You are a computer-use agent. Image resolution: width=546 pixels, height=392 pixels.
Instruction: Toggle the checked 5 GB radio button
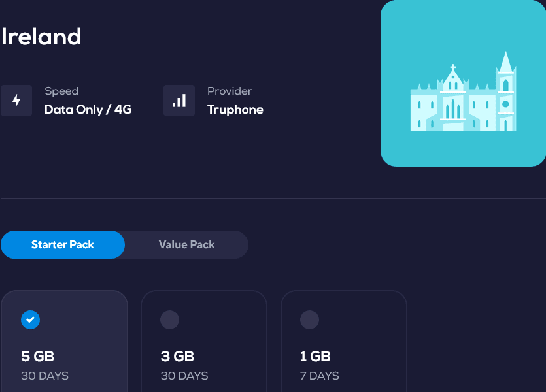(x=30, y=319)
